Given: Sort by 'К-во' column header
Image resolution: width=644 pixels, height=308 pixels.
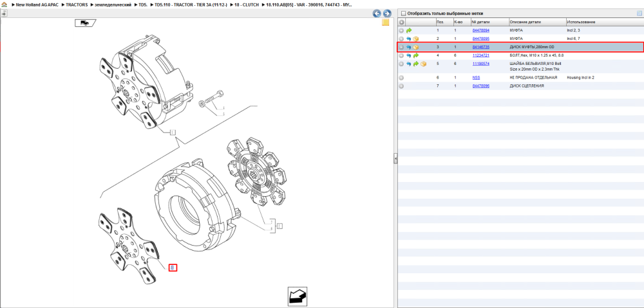Looking at the screenshot, I should [x=461, y=22].
